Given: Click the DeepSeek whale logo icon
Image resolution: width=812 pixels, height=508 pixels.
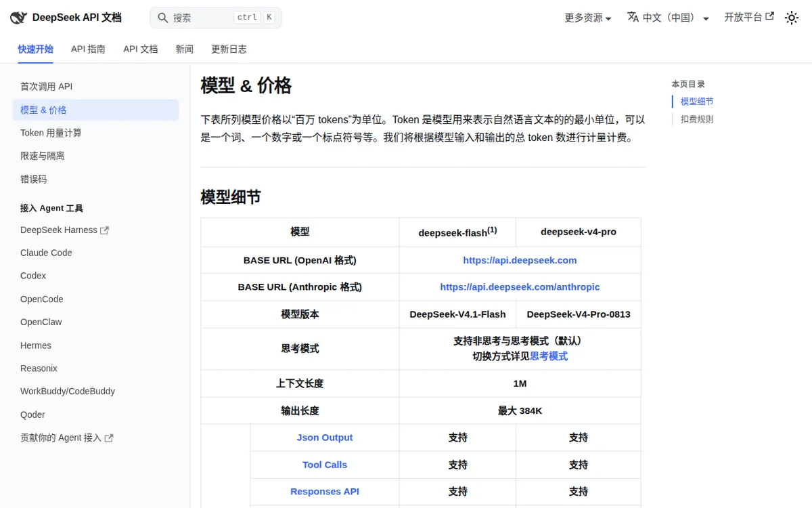Looking at the screenshot, I should coord(18,18).
